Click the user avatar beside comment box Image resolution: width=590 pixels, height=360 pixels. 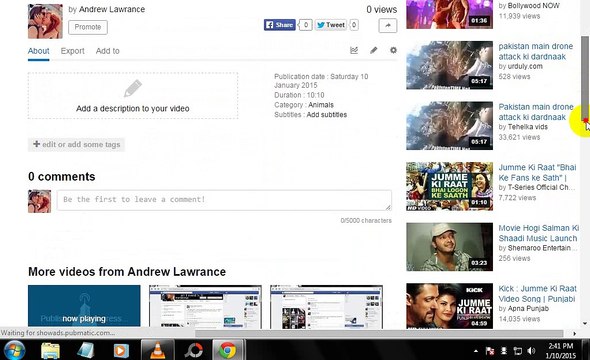[x=39, y=201]
